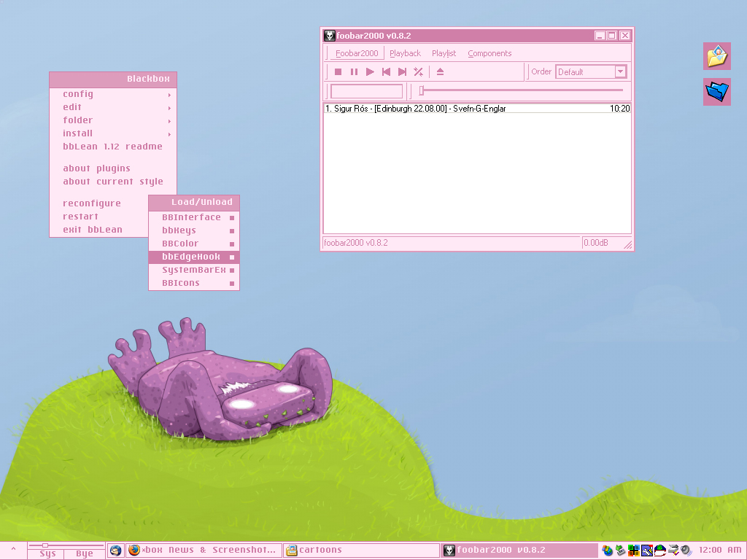Click the alien icon in foobar2000 title bar
The width and height of the screenshot is (747, 560).
coord(329,36)
